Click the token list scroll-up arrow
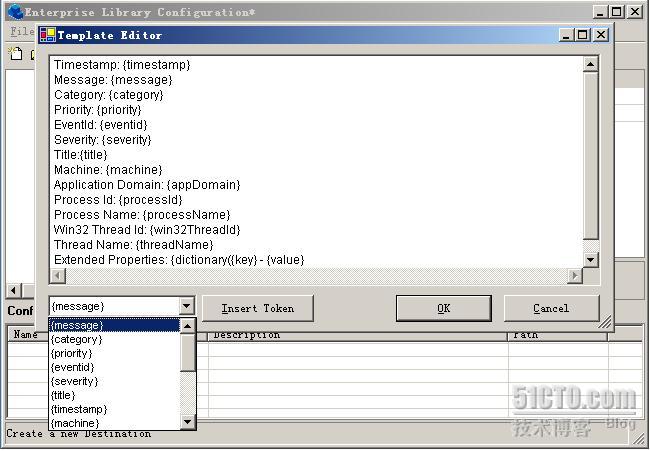Screen dimensions: 650x451 (x=187, y=326)
